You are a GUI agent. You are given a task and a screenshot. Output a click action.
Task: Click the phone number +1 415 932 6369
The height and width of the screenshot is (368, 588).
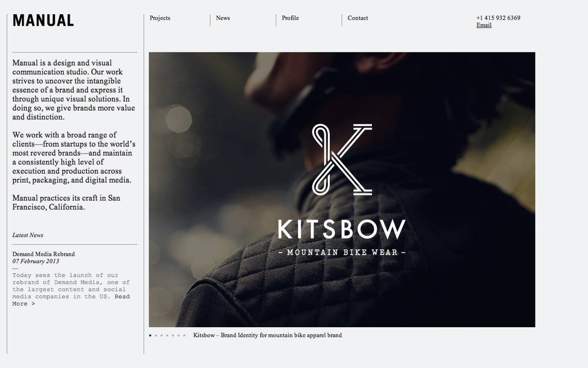point(498,18)
